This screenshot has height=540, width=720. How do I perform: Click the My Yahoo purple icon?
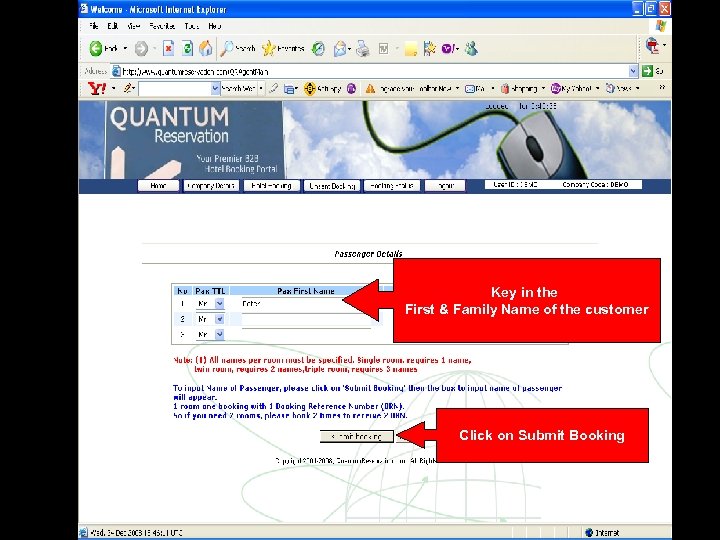pyautogui.click(x=556, y=88)
